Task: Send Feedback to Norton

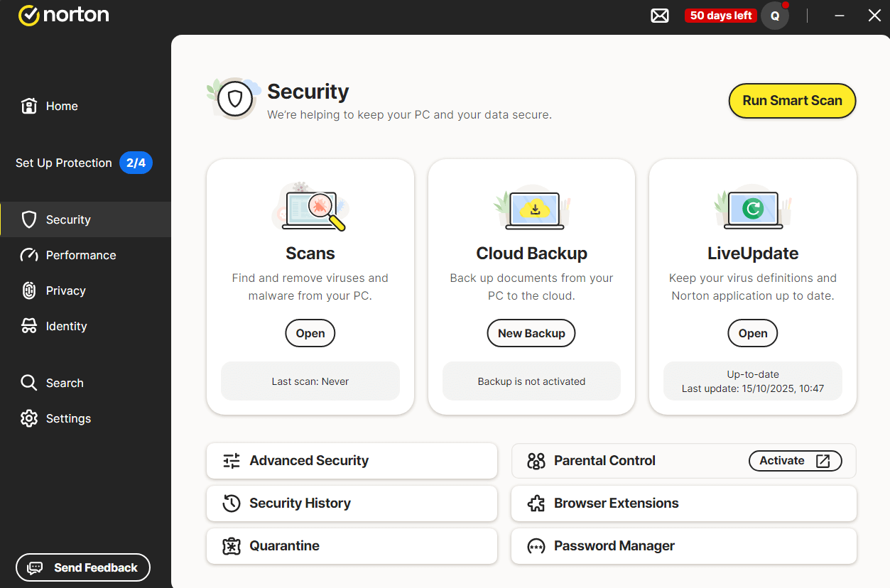Action: click(82, 567)
